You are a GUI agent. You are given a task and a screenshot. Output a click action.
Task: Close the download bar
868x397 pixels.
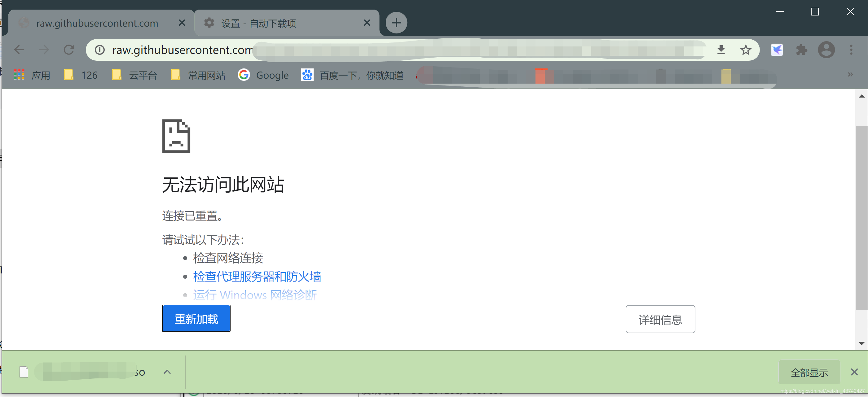[854, 372]
